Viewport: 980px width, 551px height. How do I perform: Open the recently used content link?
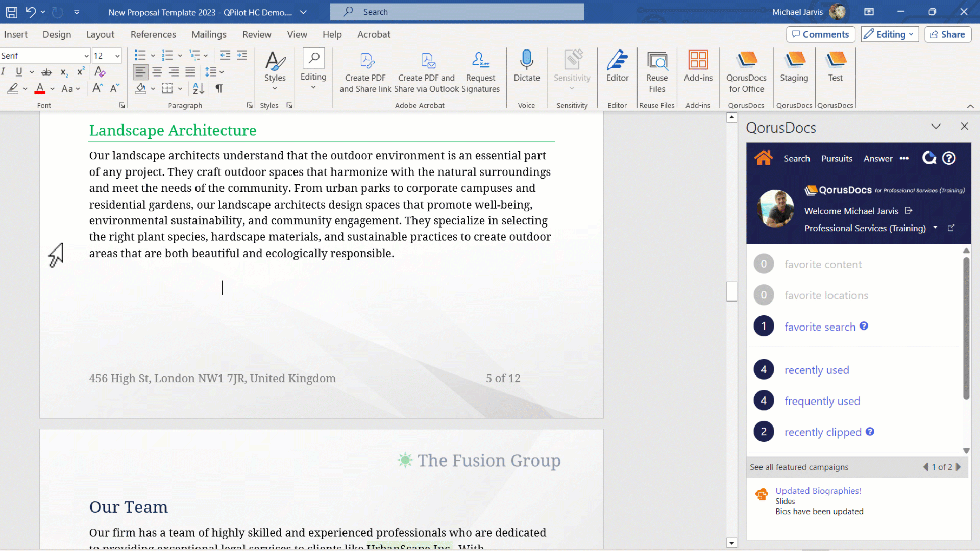(x=817, y=370)
